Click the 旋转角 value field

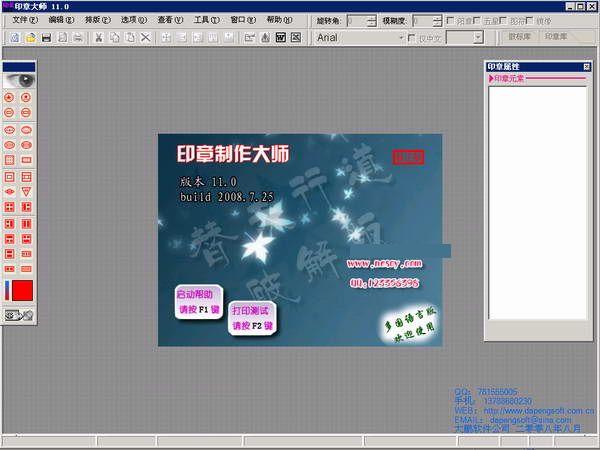(x=357, y=21)
